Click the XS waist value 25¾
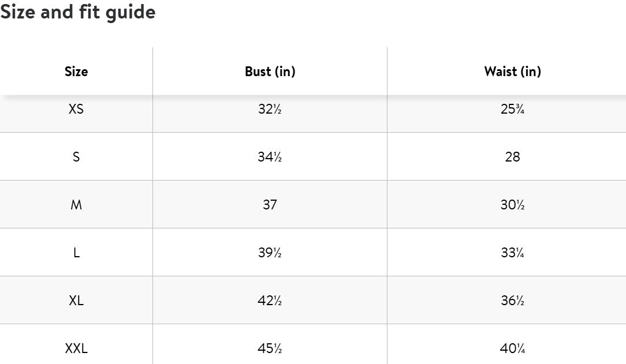 (512, 109)
